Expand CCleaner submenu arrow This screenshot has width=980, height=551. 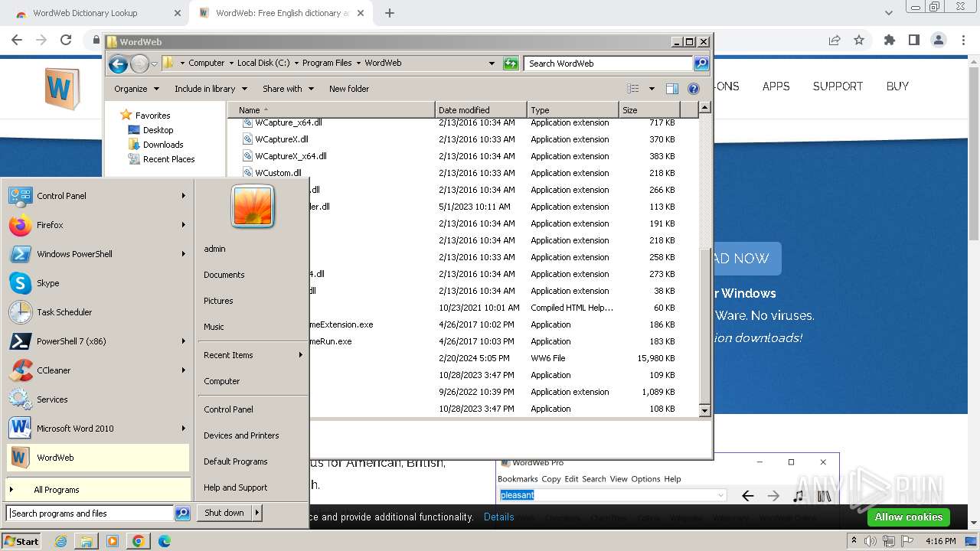coord(184,370)
